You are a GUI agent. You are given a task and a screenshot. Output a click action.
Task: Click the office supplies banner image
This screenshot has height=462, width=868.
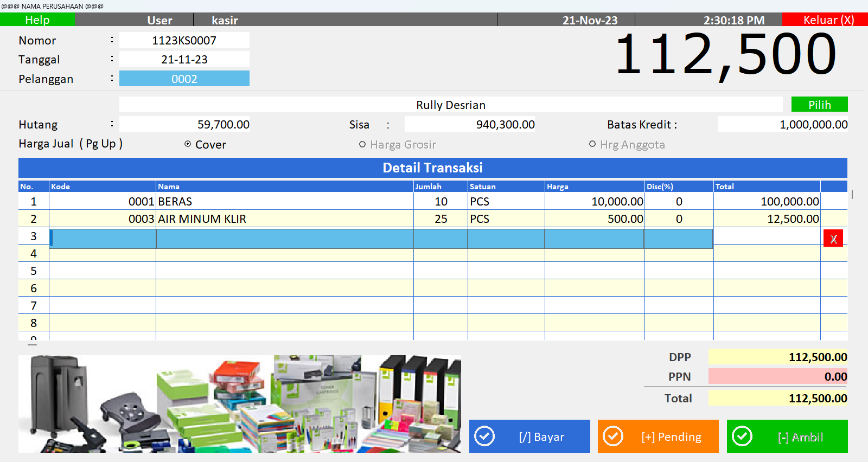pyautogui.click(x=240, y=404)
